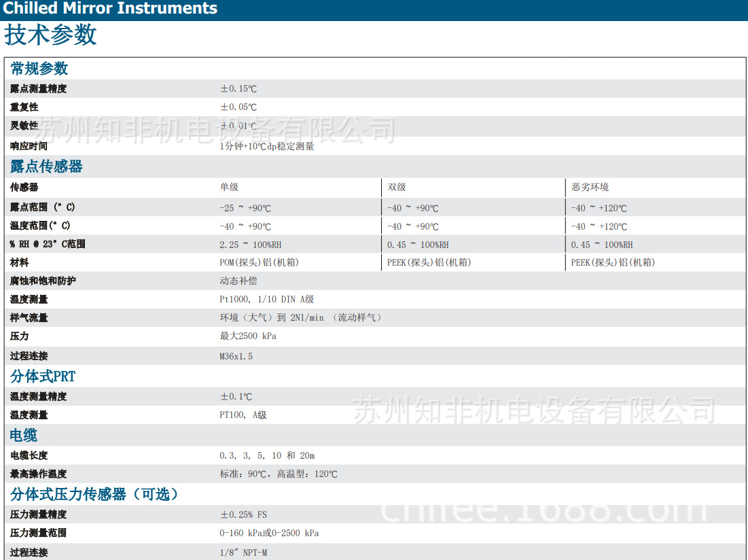The image size is (748, 560).
Task: Select the ±0.25% FS value
Action: pyautogui.click(x=243, y=514)
